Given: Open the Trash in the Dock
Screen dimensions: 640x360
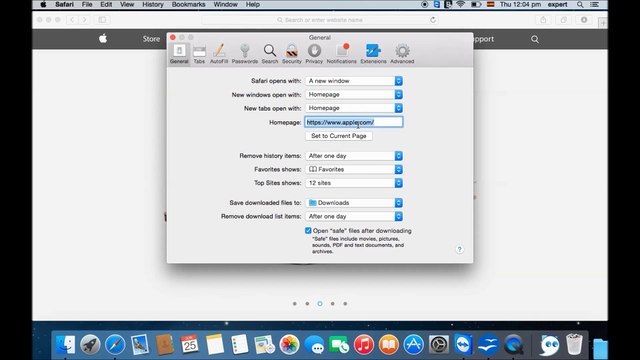Looking at the screenshot, I should 574,344.
